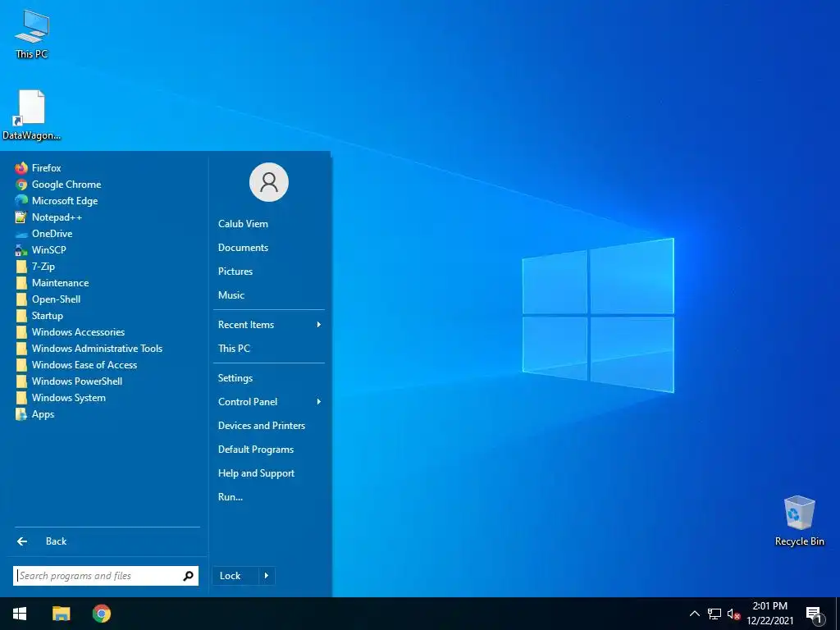This screenshot has height=630, width=840.
Task: Open the Calub Viem user folder
Action: 243,224
